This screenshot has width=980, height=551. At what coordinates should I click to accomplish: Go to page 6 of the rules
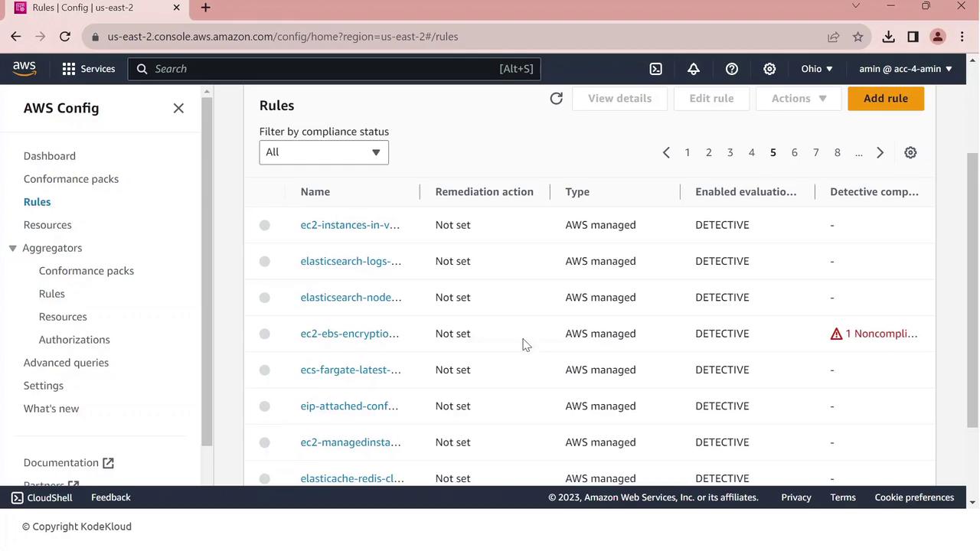click(795, 152)
